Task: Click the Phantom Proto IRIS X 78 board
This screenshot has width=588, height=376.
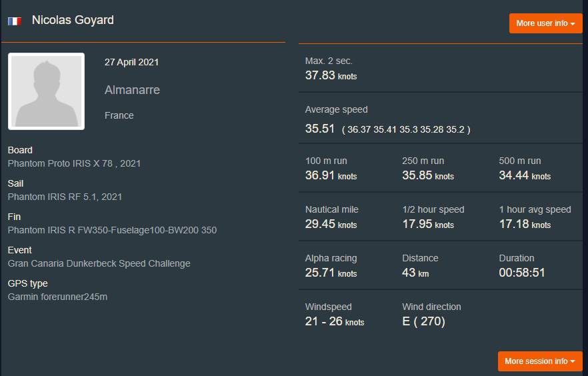Action: tap(74, 163)
